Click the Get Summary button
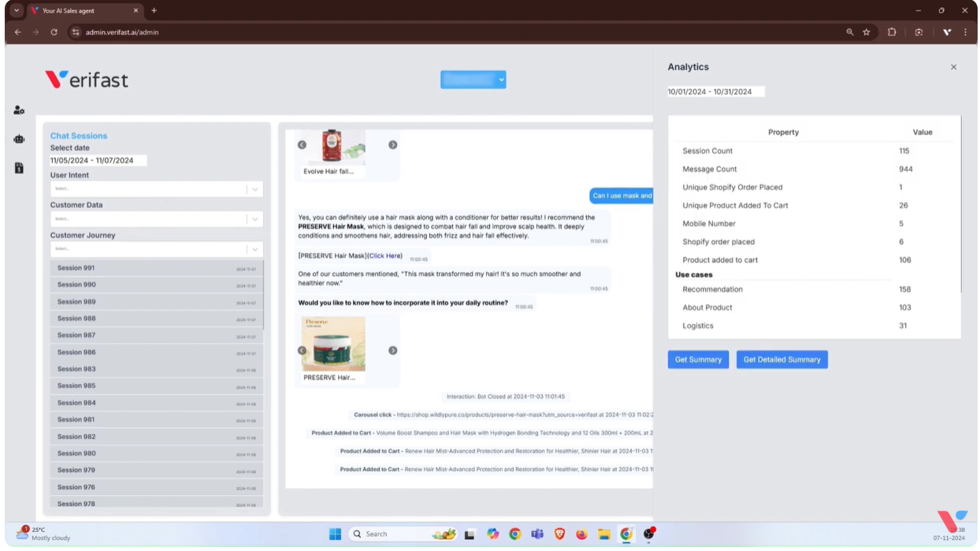 [698, 359]
